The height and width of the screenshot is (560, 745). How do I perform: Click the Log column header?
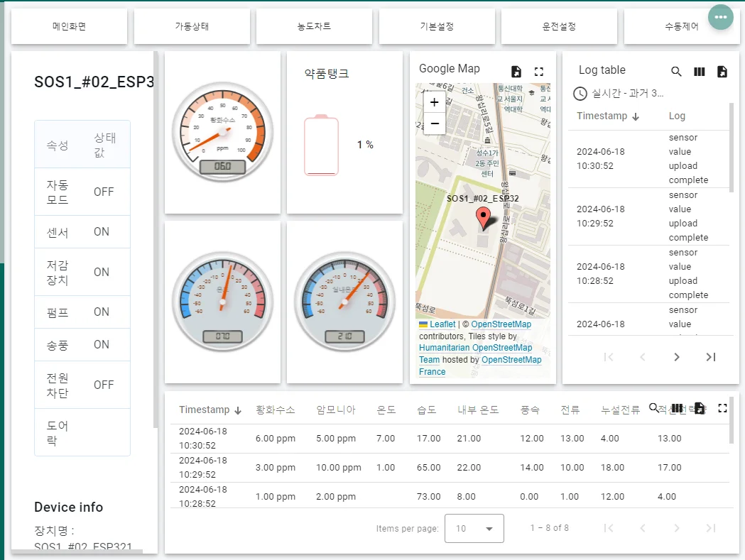(x=677, y=116)
